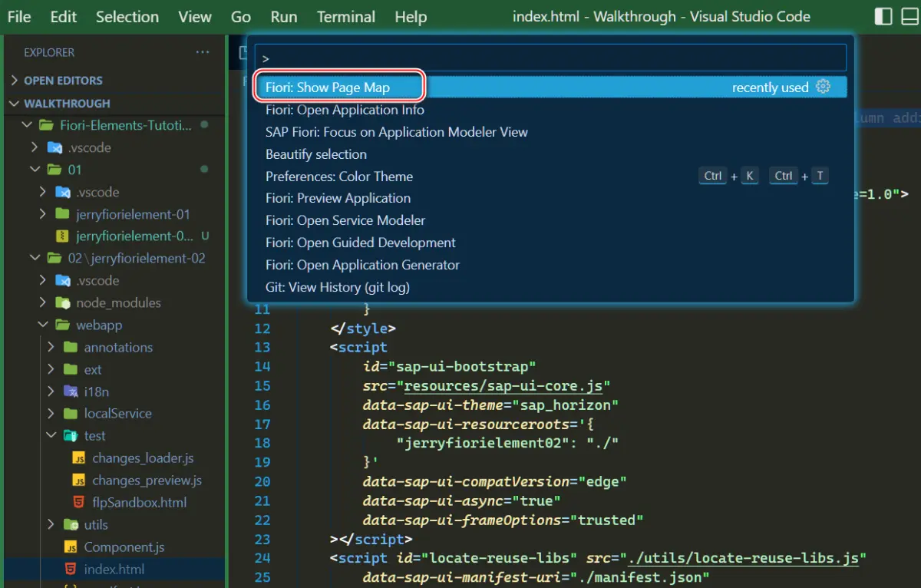Click the node_modules folder icon
The image size is (921, 588).
point(62,302)
